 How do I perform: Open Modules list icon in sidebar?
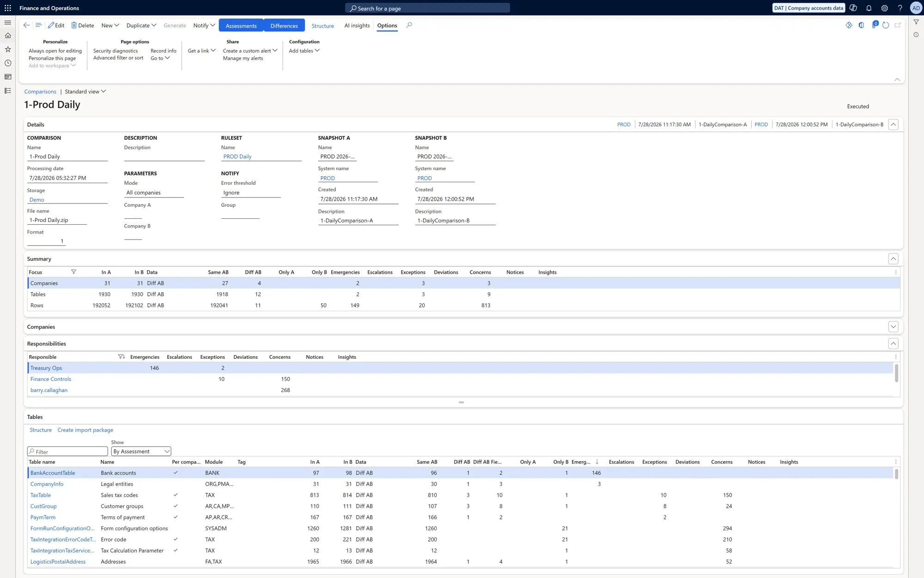(8, 91)
